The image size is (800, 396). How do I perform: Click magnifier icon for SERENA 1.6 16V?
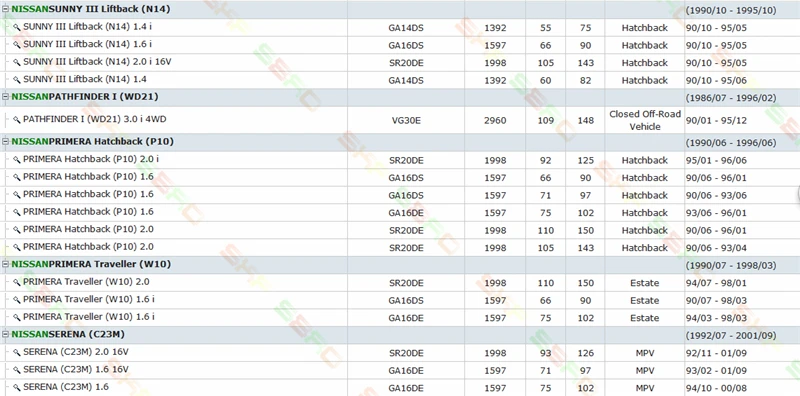(x=17, y=369)
